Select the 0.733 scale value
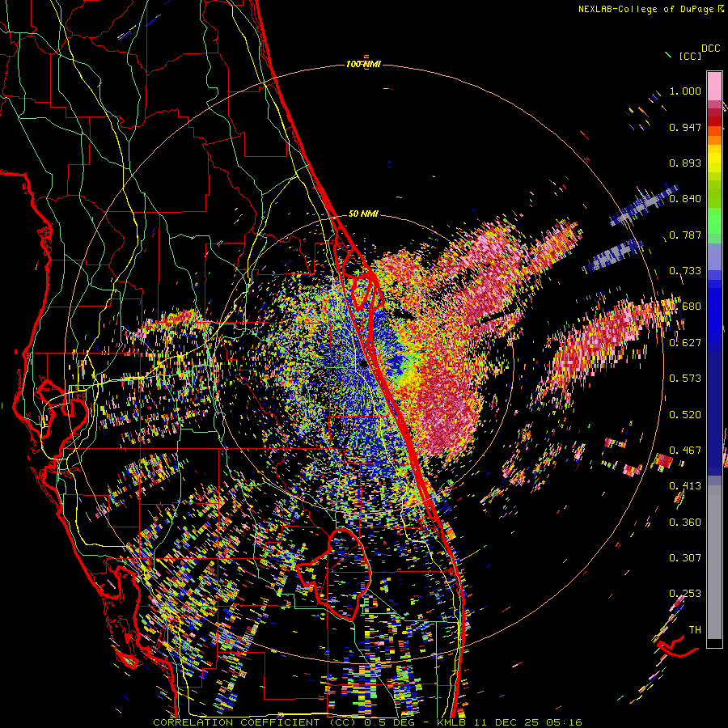The height and width of the screenshot is (728, 728). coord(685,271)
